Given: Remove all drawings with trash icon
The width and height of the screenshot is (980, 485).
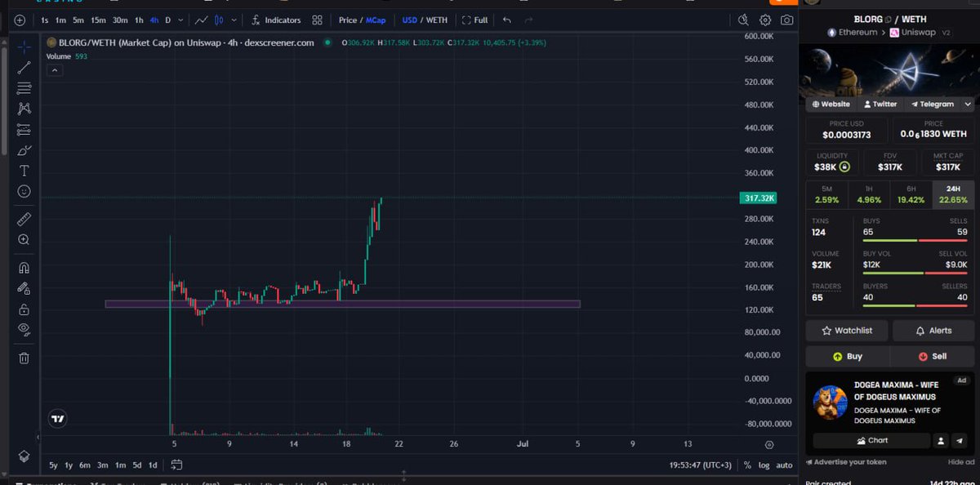Looking at the screenshot, I should coord(24,358).
